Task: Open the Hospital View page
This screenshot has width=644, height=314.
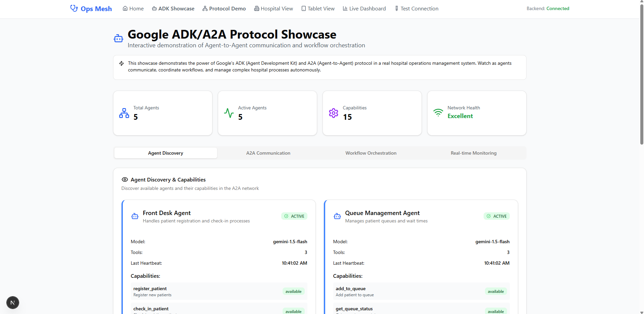Action: click(x=274, y=8)
